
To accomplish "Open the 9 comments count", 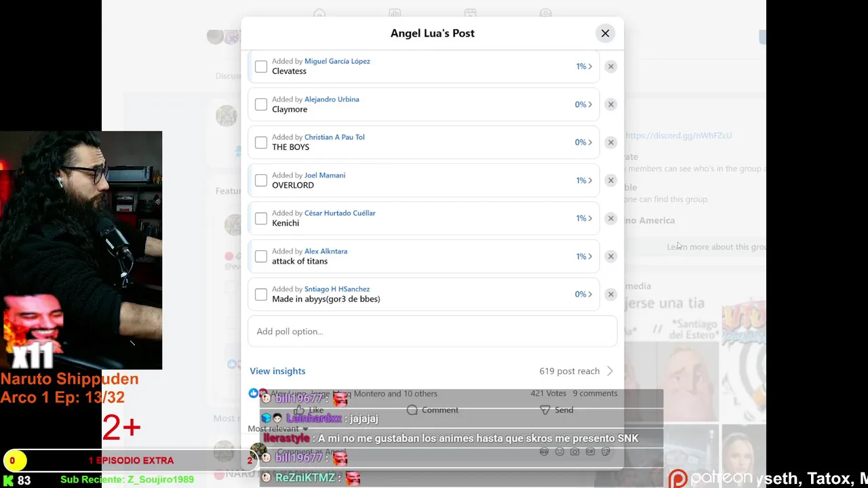I will coord(595,393).
